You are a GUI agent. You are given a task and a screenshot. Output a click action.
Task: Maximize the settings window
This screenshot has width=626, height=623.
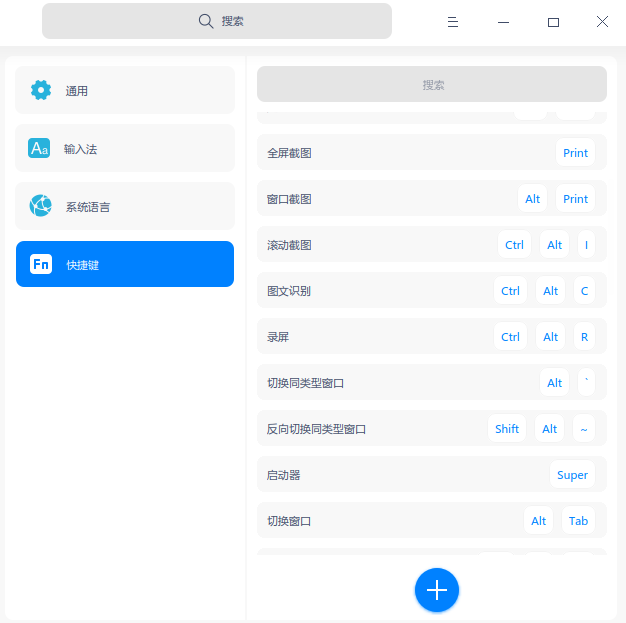(553, 22)
